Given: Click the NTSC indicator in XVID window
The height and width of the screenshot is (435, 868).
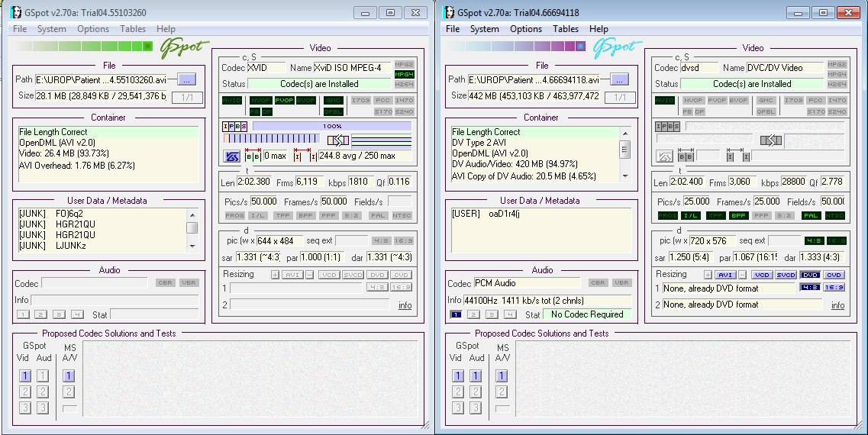Looking at the screenshot, I should click(402, 215).
